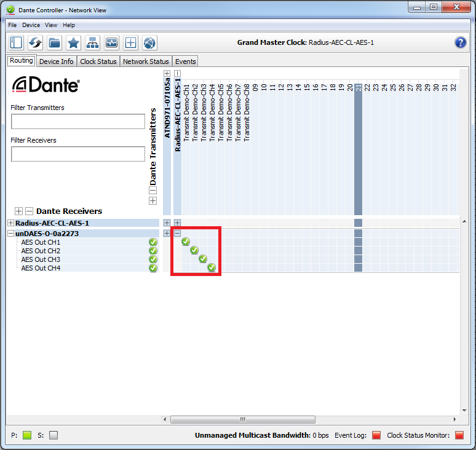Click the Event Log red indicator
This screenshot has width=476, height=450.
point(376,435)
